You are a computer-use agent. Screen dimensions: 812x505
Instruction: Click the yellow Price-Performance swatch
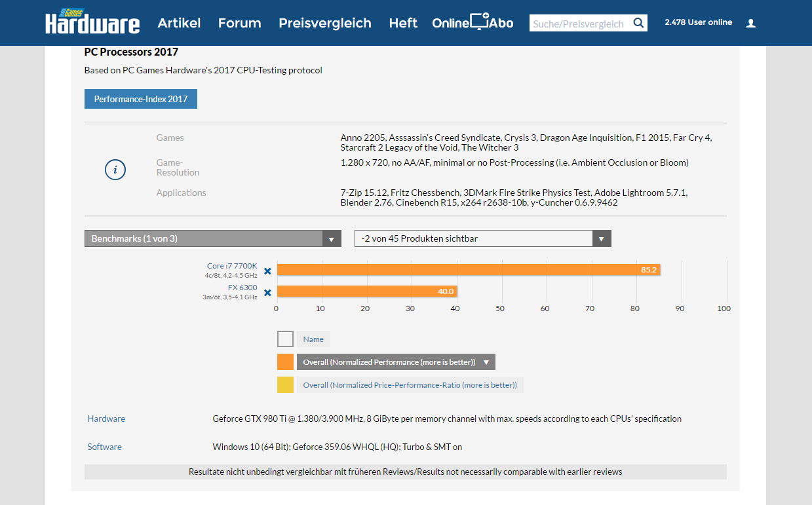click(x=285, y=384)
